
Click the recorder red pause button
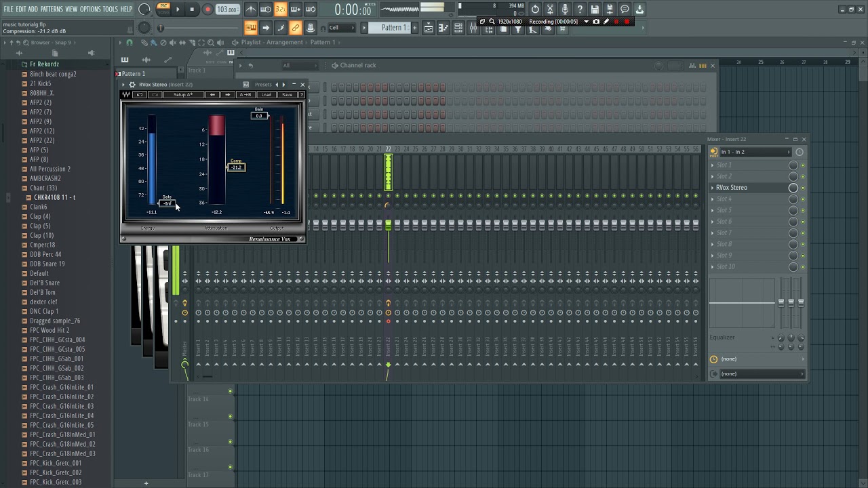pyautogui.click(x=616, y=22)
